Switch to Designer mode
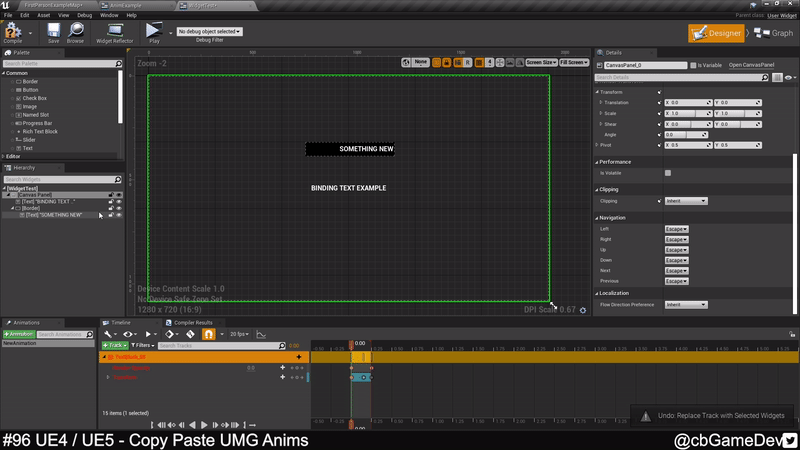This screenshot has width=800, height=450. click(716, 33)
